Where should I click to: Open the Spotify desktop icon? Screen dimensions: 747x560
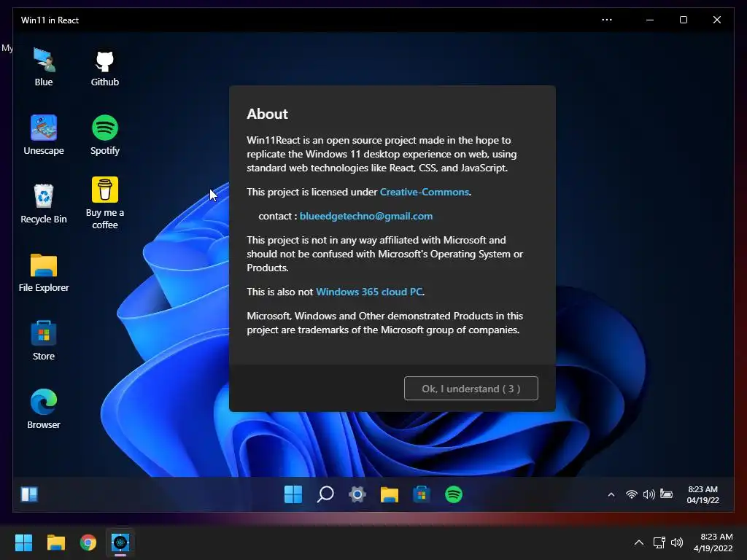105,135
